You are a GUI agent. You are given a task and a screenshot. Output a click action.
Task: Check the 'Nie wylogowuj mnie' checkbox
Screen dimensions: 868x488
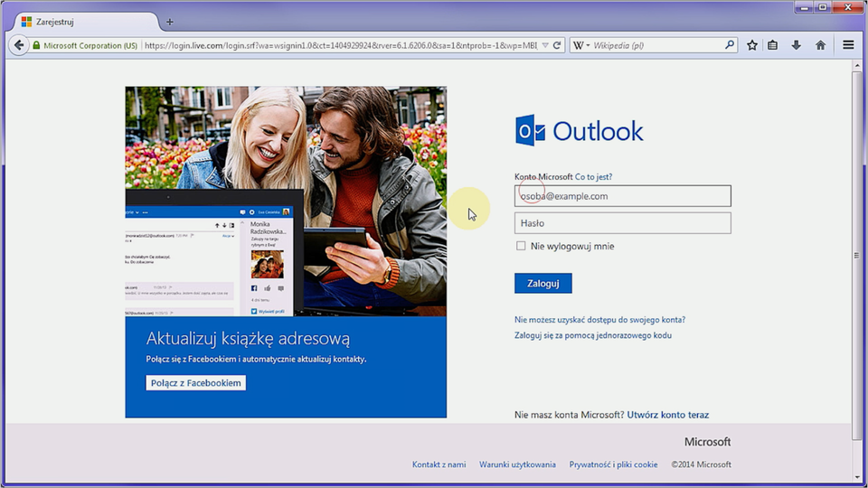click(x=521, y=246)
